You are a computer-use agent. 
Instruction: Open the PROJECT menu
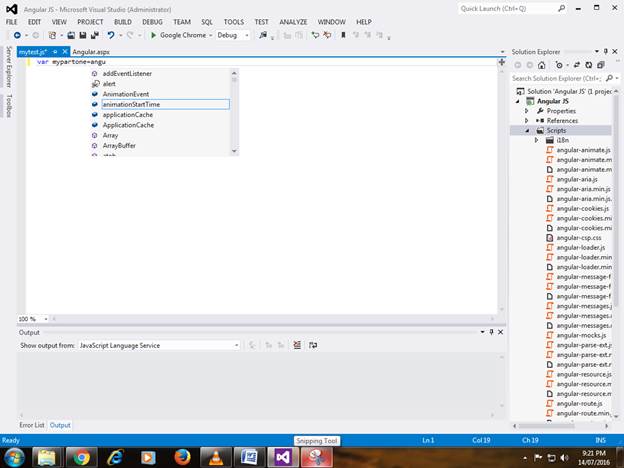(x=90, y=22)
